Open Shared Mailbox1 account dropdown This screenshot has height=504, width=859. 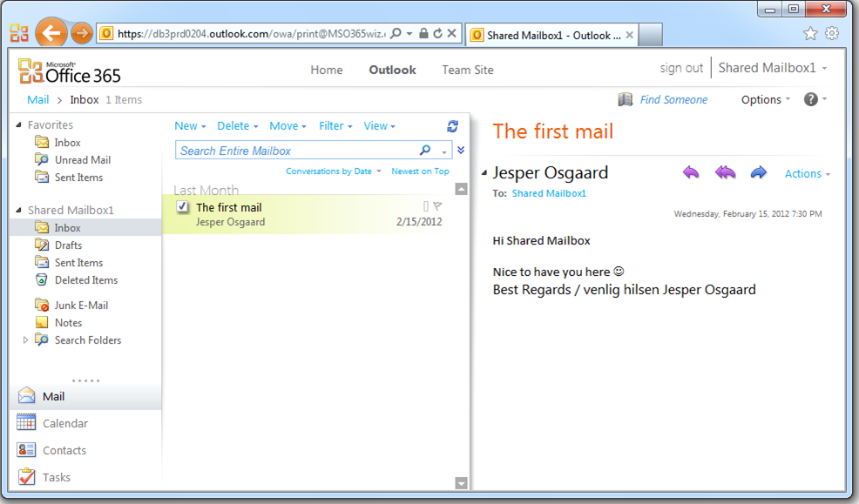point(773,68)
